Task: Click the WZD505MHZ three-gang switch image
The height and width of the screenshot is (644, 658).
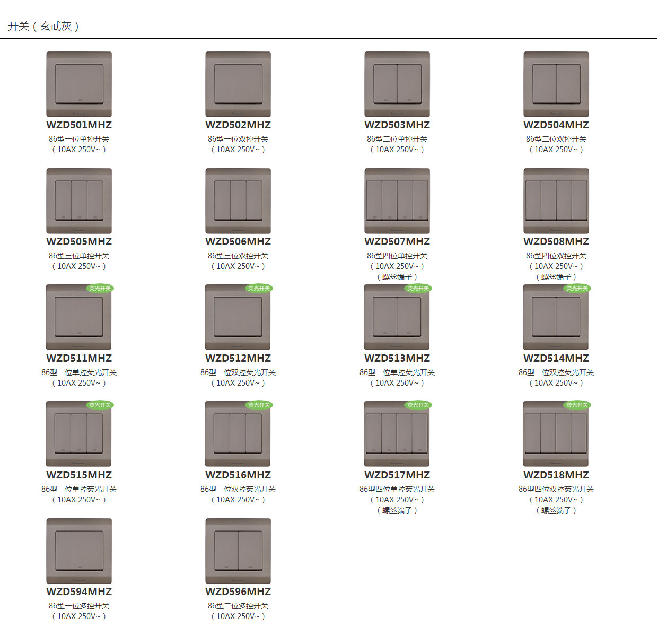Action: coord(79,201)
